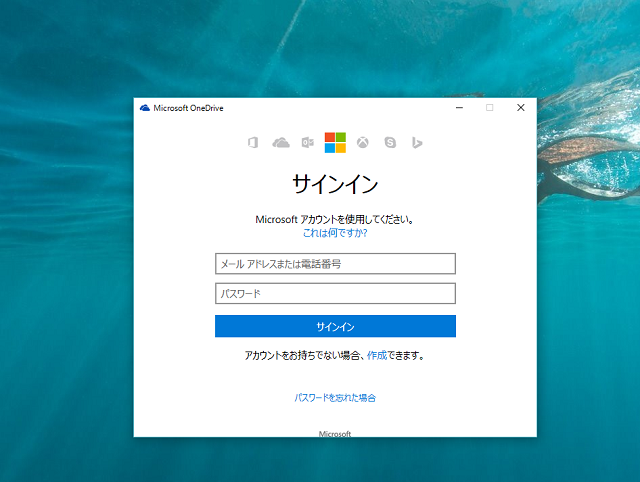Image resolution: width=640 pixels, height=482 pixels.
Task: Click the Skype icon in header
Action: [x=390, y=142]
